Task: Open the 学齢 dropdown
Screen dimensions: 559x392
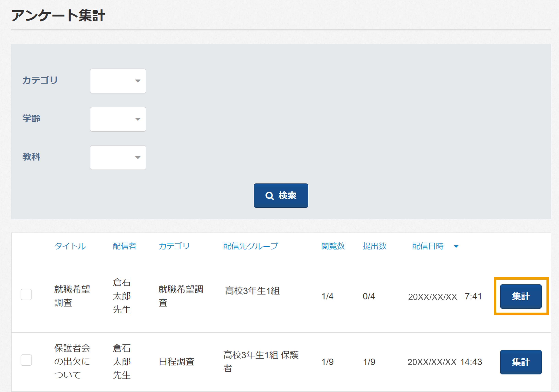Action: pos(118,119)
